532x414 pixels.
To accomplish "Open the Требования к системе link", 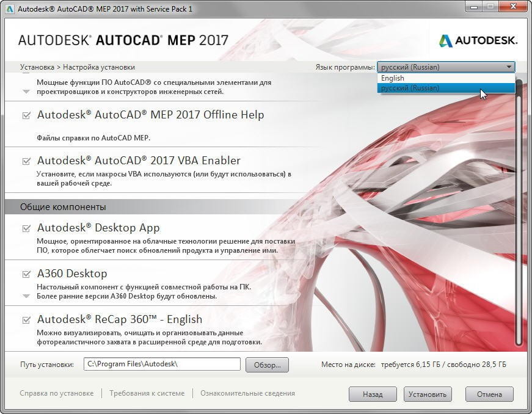I will pos(147,393).
